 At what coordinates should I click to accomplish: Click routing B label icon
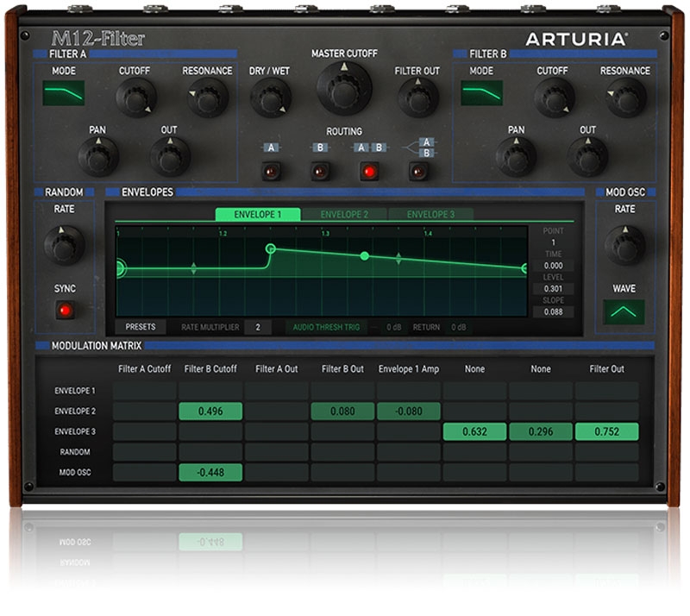pyautogui.click(x=320, y=148)
